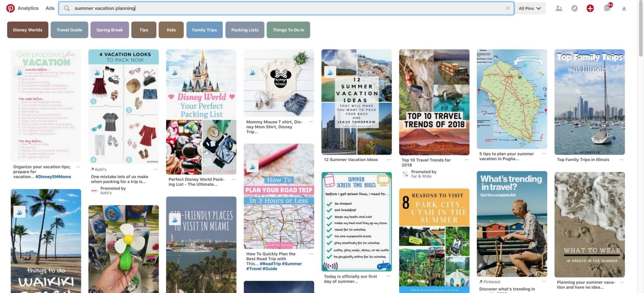Open notifications chat bubble icon
Viewport: 644px width, 293px height.
[607, 8]
